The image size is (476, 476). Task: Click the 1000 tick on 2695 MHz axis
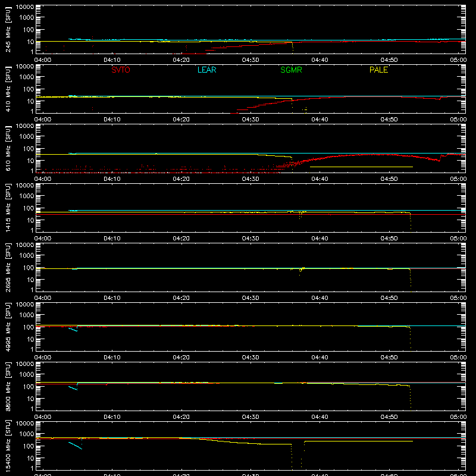(x=27, y=256)
